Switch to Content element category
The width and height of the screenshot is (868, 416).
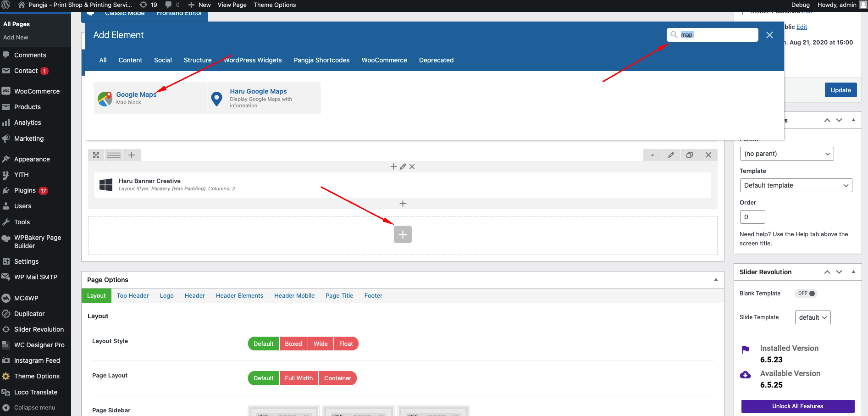pos(130,60)
